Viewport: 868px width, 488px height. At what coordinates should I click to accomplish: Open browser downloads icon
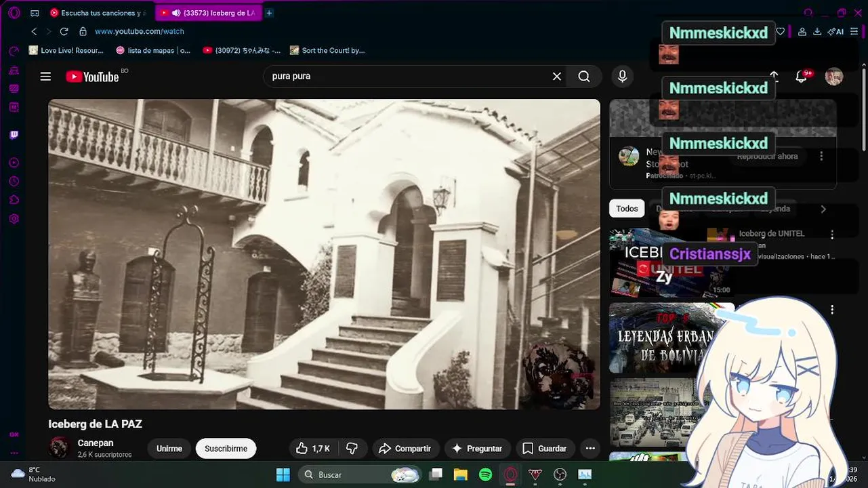(817, 31)
